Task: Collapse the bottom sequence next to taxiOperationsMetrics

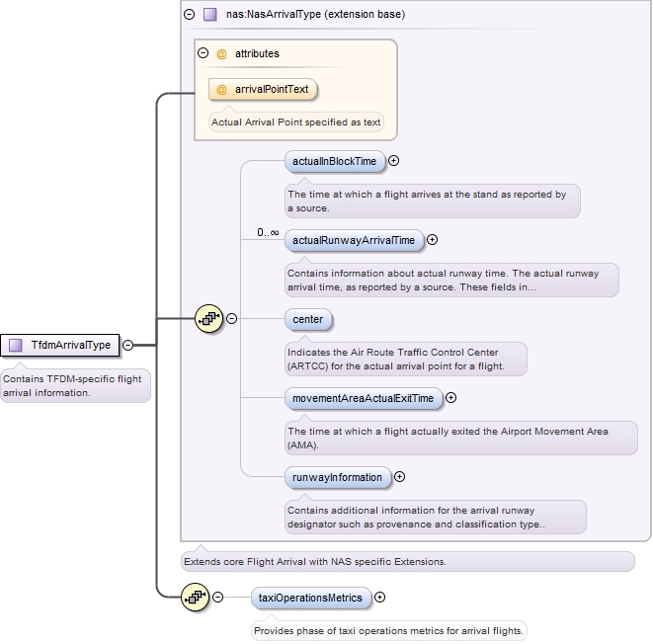Action: tap(217, 598)
